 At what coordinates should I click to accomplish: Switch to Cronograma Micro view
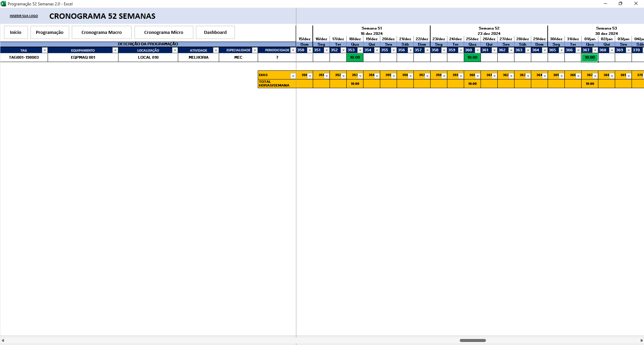(164, 33)
